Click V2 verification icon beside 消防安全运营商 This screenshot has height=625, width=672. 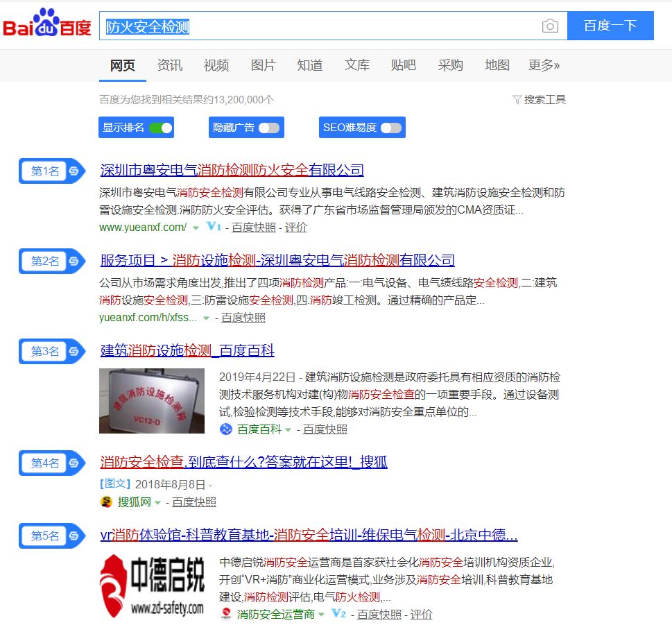(x=338, y=613)
